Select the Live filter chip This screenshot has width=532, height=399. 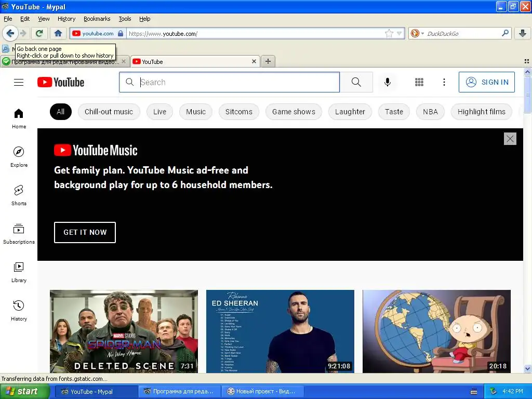tap(160, 112)
